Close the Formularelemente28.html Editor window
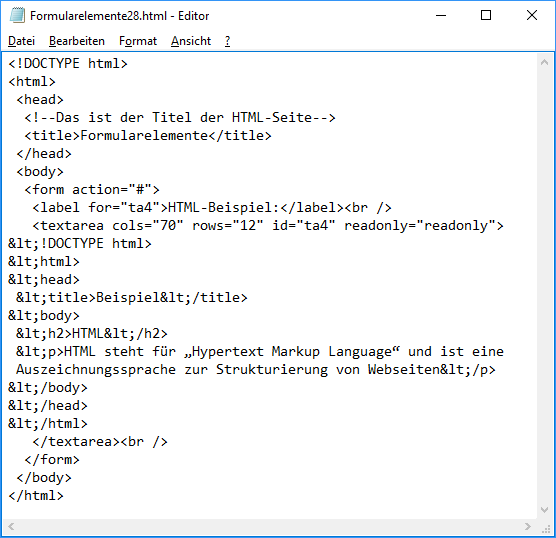556x538 pixels. (x=532, y=15)
